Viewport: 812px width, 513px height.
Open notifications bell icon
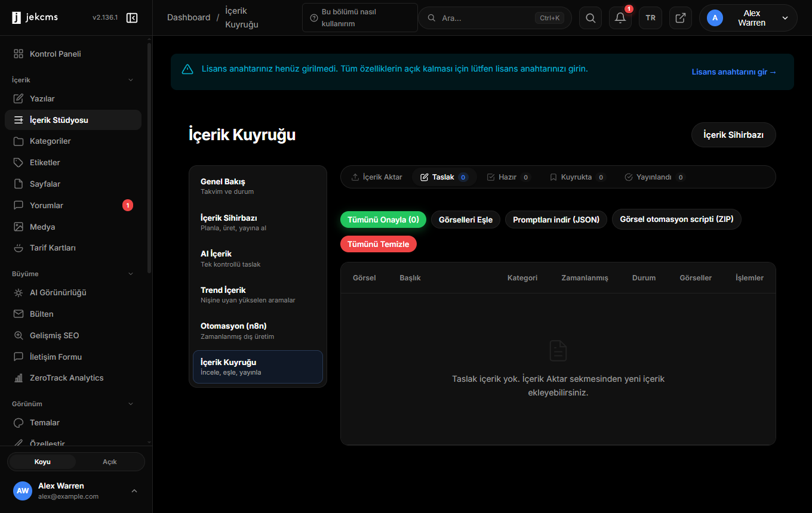point(620,18)
